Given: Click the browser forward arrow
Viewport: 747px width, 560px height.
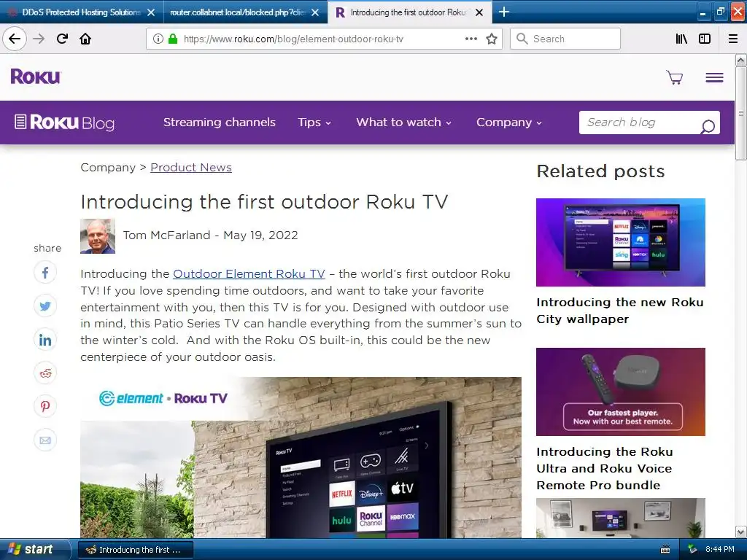Looking at the screenshot, I should (39, 39).
